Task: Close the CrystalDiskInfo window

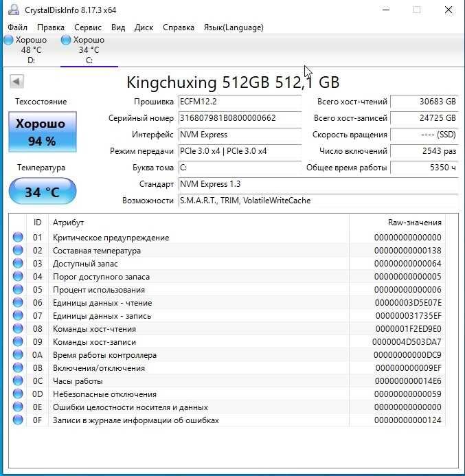Action: (449, 10)
